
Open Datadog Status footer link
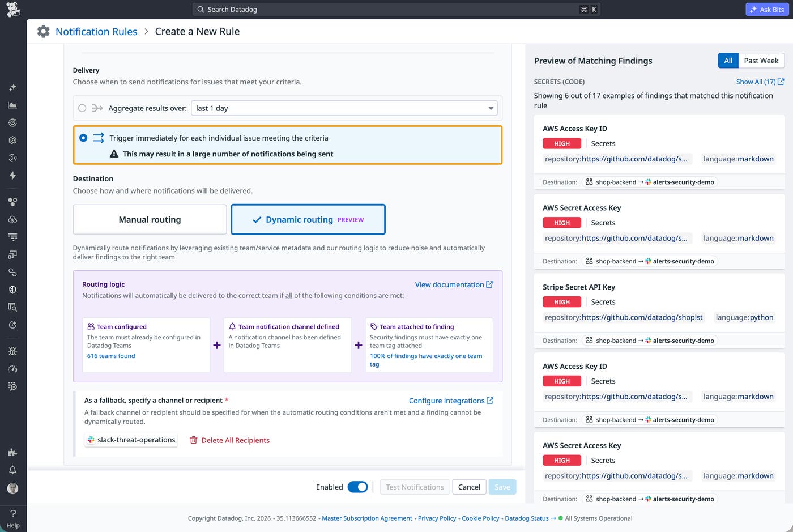(x=530, y=518)
